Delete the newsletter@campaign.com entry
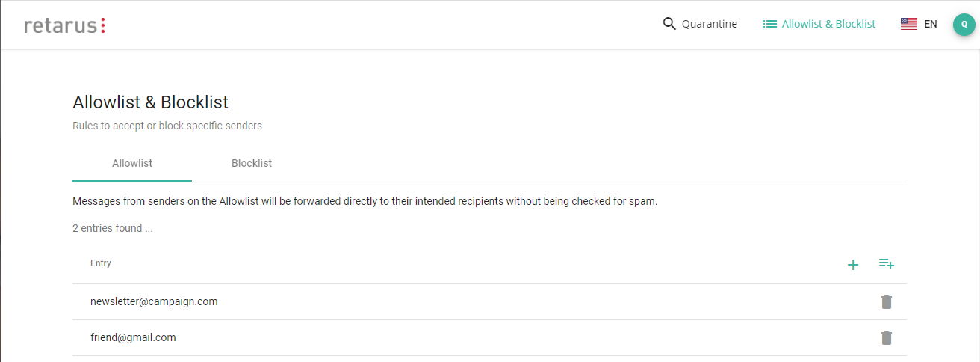 click(x=887, y=302)
